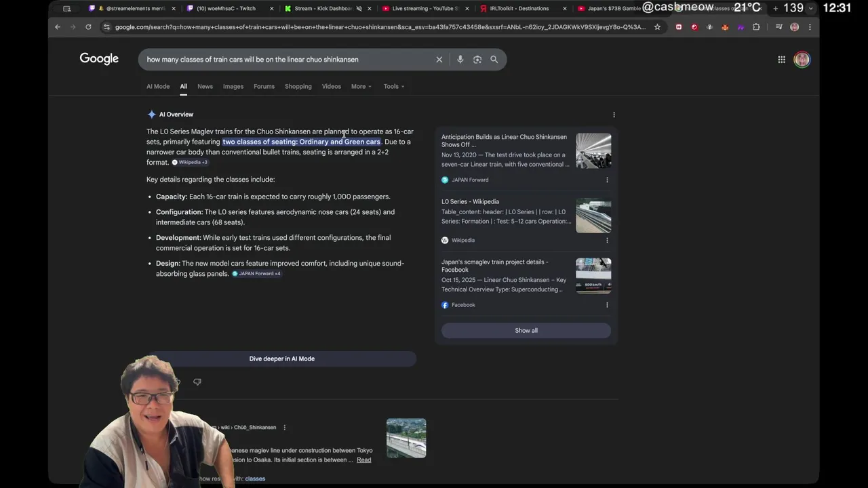Open the tab search dropdown in tab strip
Viewport: 868px width, 488px height.
click(x=810, y=8)
